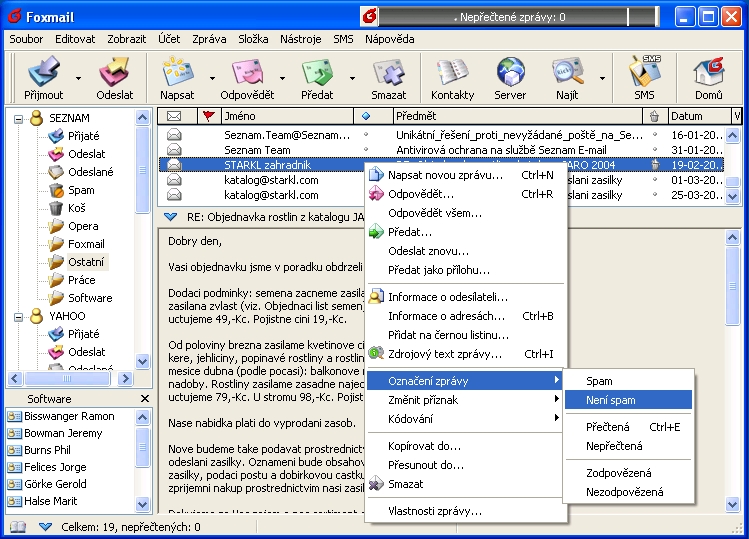Expand the Změnit příznak submenu

point(466,400)
